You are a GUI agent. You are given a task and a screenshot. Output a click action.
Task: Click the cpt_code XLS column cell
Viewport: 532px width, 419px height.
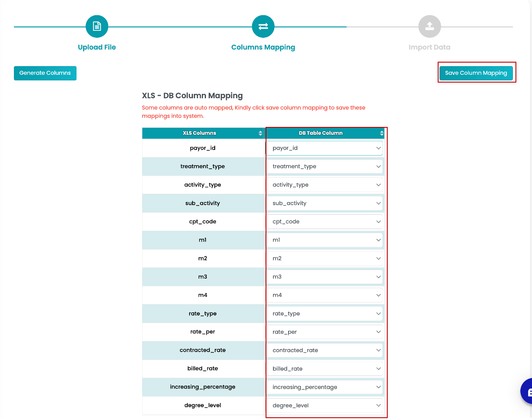203,222
